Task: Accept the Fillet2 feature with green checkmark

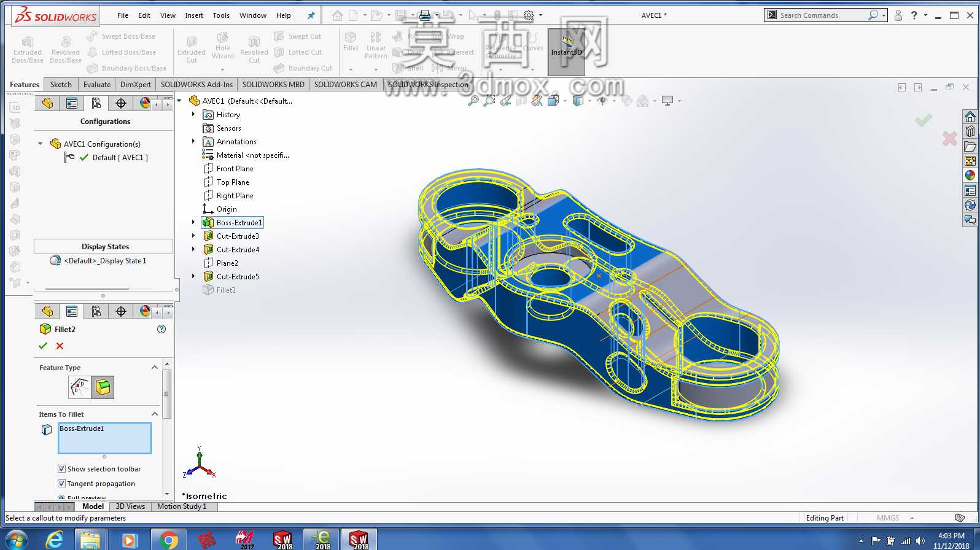Action: tap(43, 346)
